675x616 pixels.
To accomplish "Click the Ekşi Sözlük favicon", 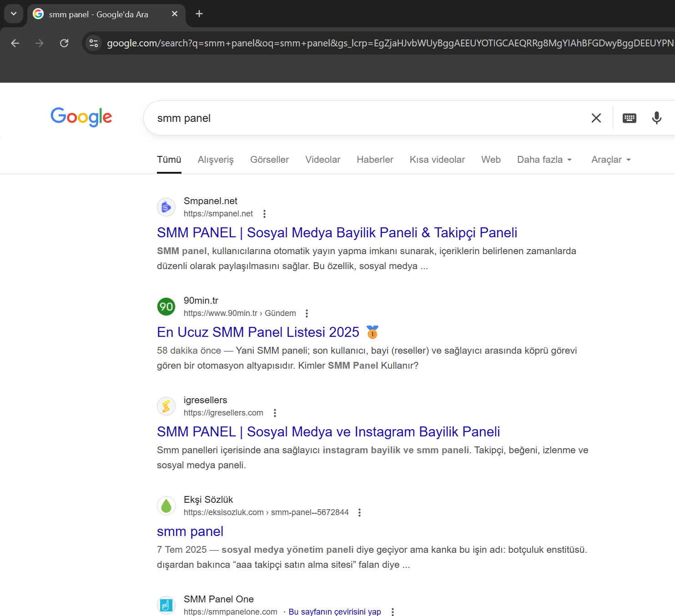I will [x=166, y=506].
